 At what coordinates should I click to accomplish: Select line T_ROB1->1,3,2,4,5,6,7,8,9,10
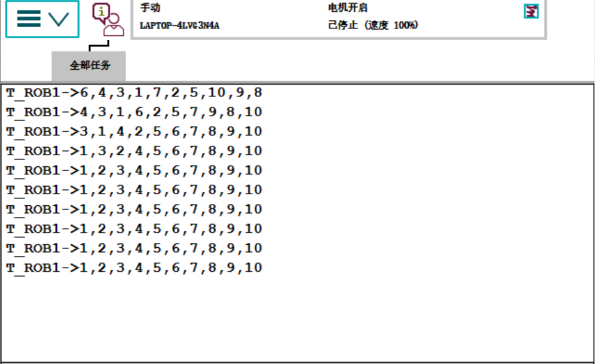click(x=134, y=151)
